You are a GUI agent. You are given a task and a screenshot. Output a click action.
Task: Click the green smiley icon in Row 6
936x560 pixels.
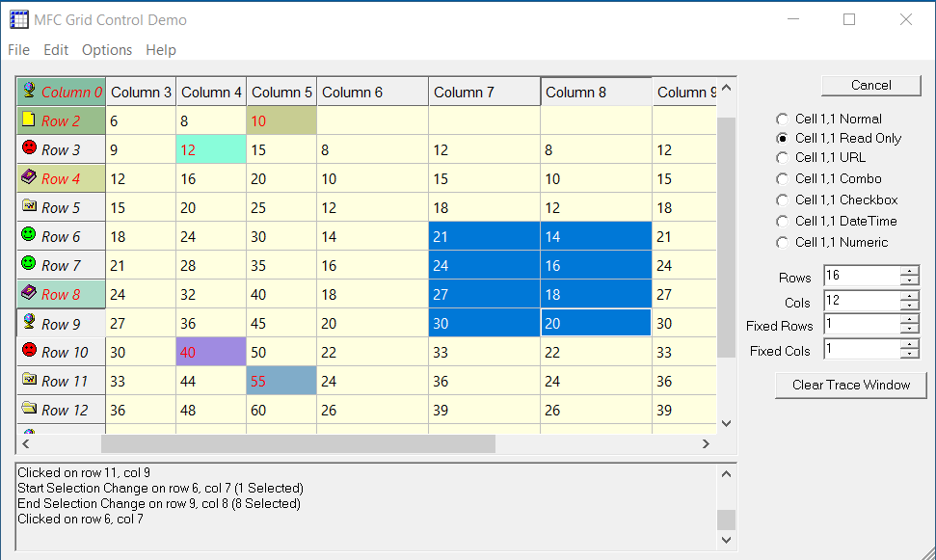[x=29, y=234]
